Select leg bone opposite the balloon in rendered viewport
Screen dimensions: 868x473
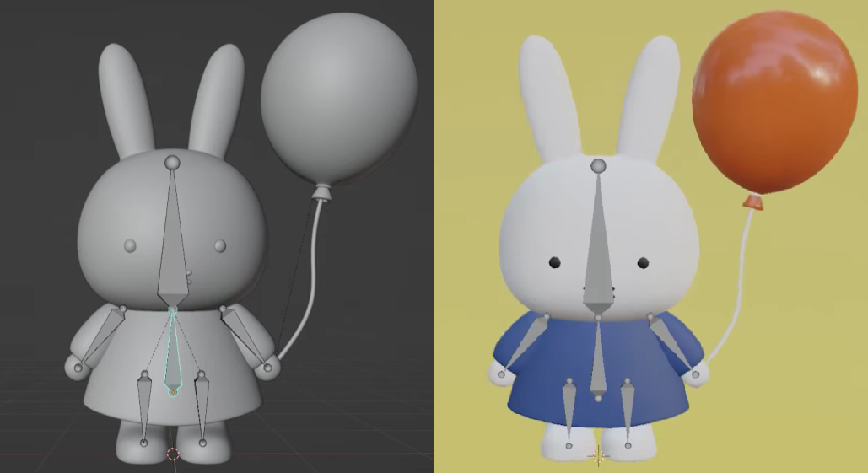pos(569,412)
